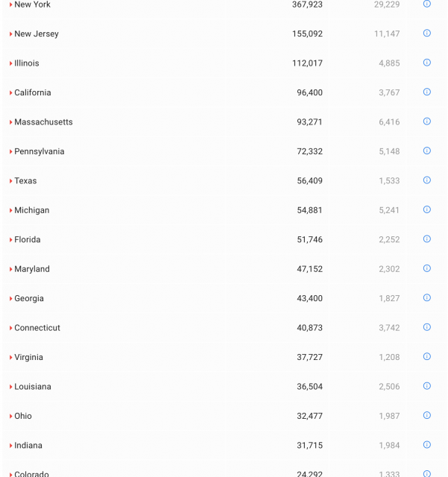
Task: Show info for the Illinois row
Action: (427, 63)
